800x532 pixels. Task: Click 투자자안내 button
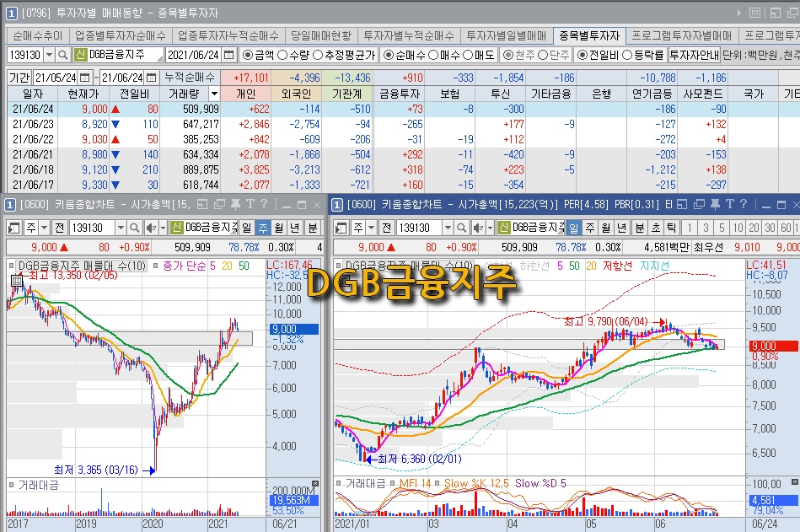694,55
